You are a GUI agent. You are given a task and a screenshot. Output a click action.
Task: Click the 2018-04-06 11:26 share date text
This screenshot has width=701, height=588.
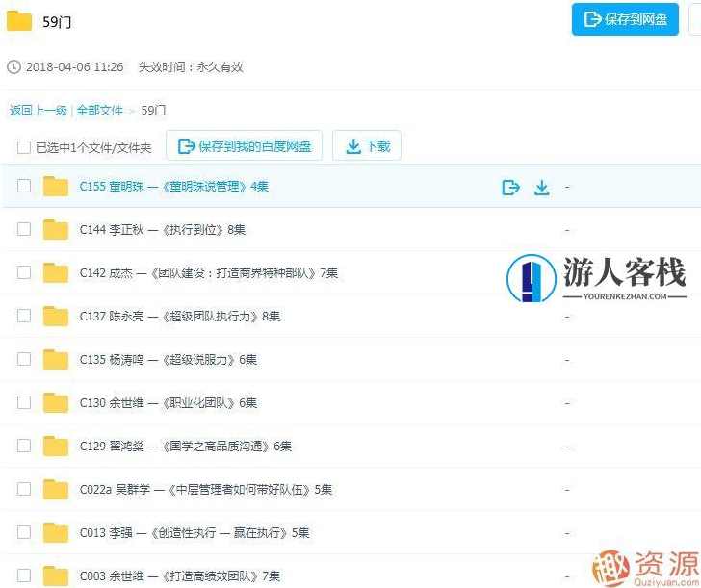75,67
